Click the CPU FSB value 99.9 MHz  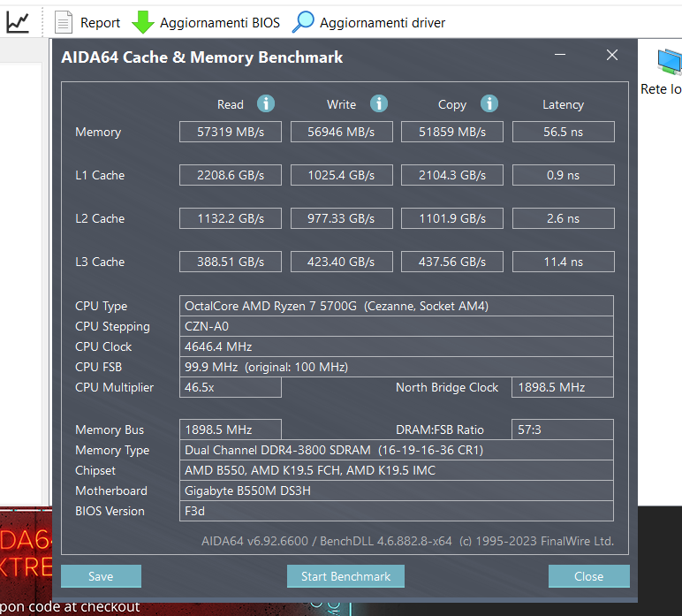click(x=397, y=367)
